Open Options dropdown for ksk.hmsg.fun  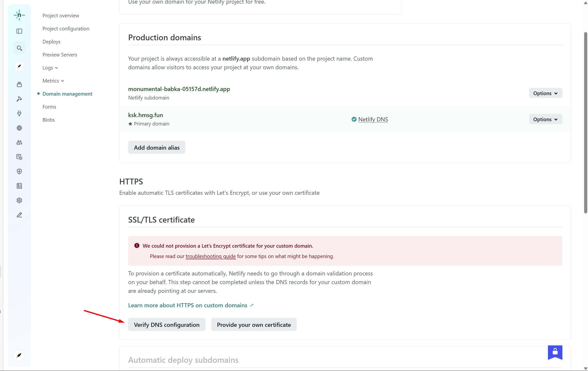point(545,119)
